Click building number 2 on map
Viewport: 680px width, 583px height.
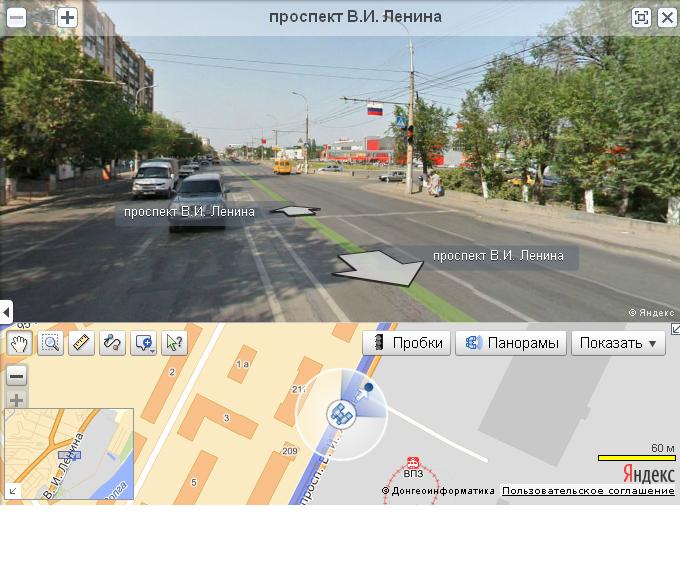pyautogui.click(x=172, y=372)
